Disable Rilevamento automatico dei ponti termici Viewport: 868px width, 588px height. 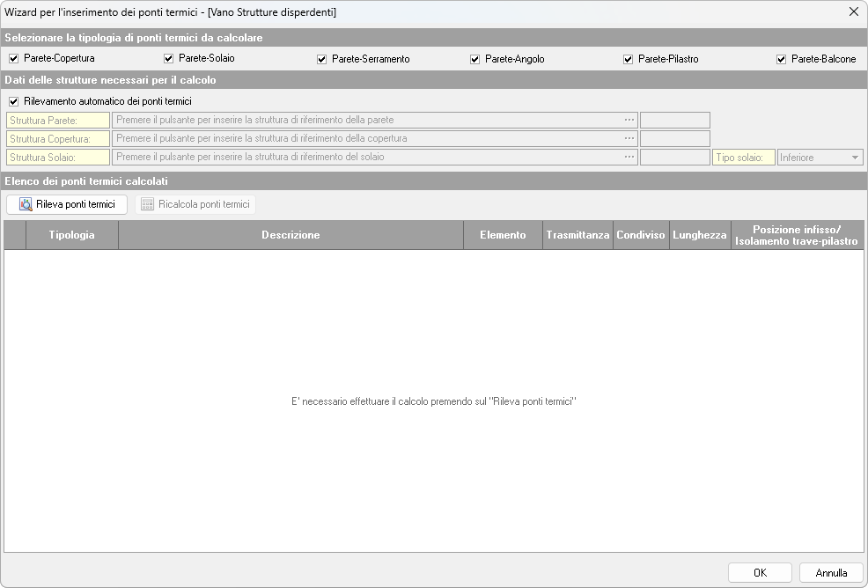[x=13, y=101]
